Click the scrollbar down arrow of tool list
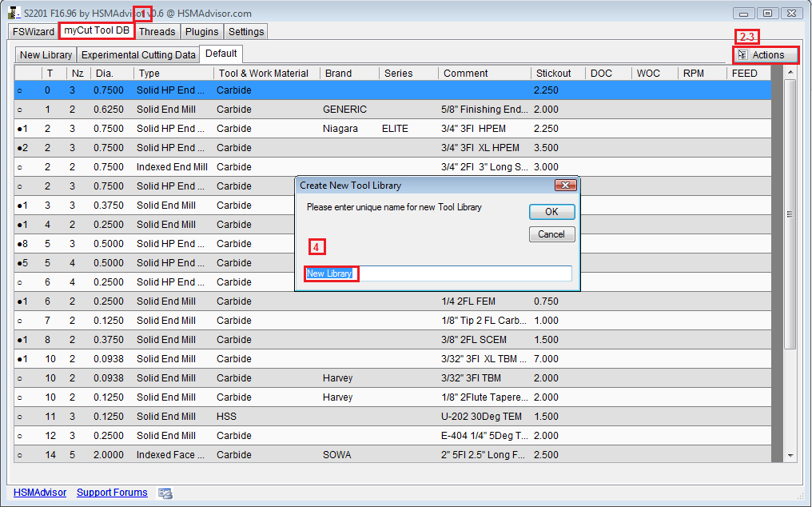 tap(790, 455)
